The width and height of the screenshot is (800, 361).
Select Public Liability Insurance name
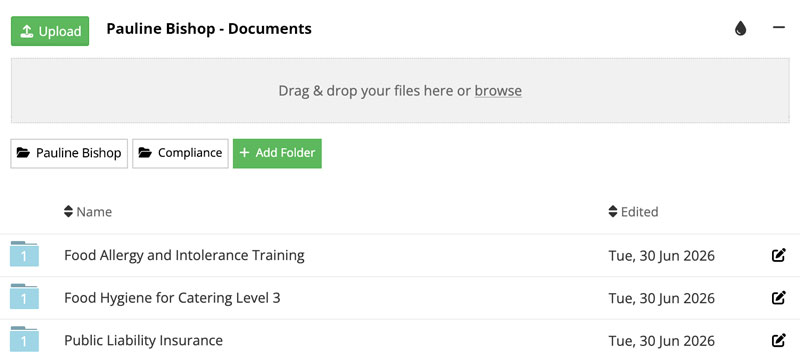pyautogui.click(x=143, y=341)
